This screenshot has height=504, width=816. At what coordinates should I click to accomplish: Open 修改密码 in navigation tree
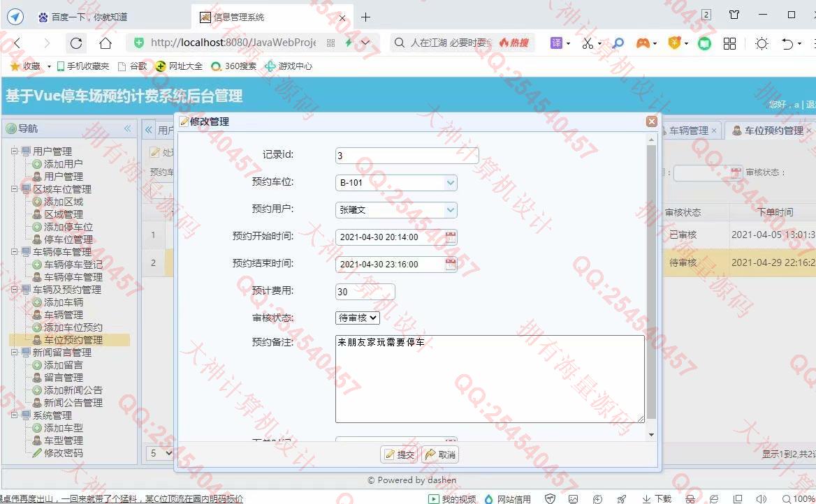pos(63,452)
